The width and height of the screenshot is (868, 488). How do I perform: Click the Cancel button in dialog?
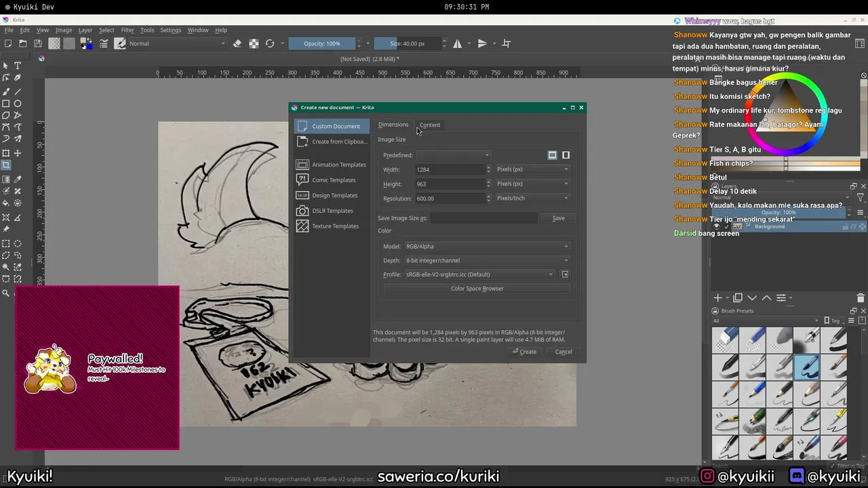(564, 352)
